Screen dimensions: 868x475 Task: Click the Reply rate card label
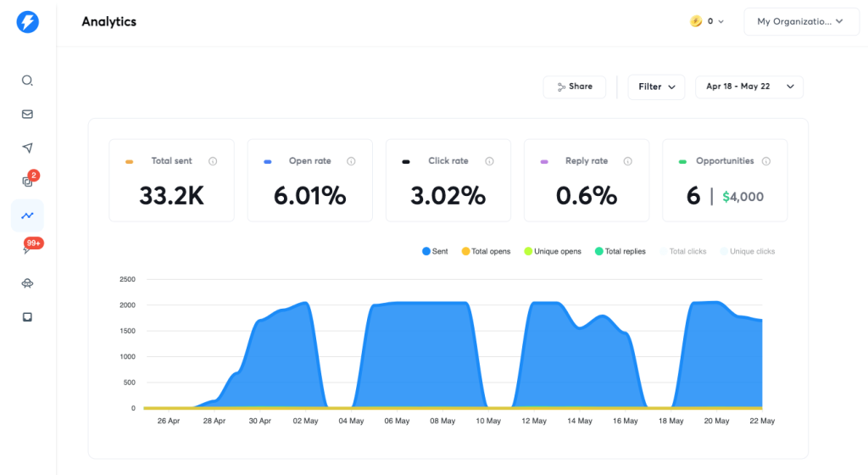pyautogui.click(x=587, y=161)
